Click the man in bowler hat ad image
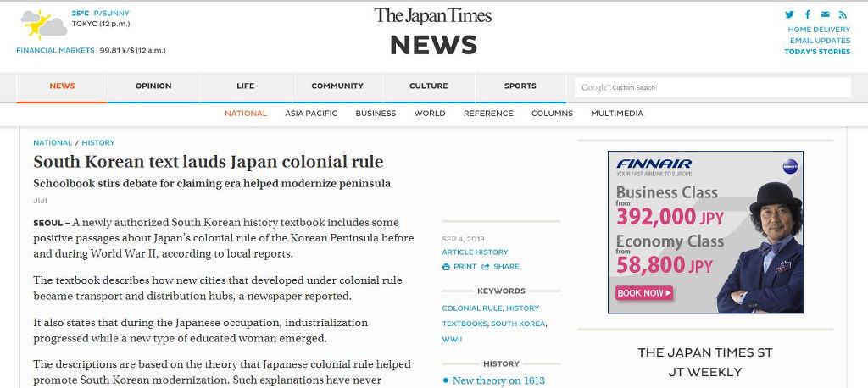The width and height of the screenshot is (868, 388). (762, 247)
